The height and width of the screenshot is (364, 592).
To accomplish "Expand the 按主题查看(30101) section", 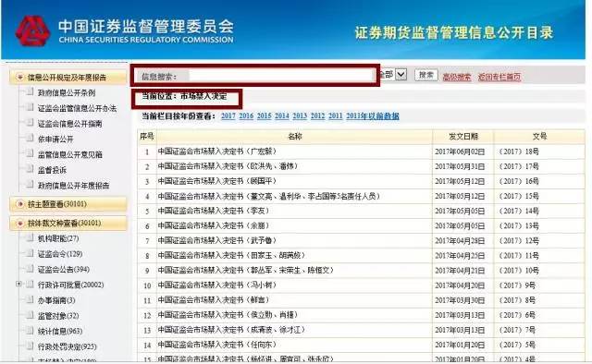I will (x=20, y=204).
